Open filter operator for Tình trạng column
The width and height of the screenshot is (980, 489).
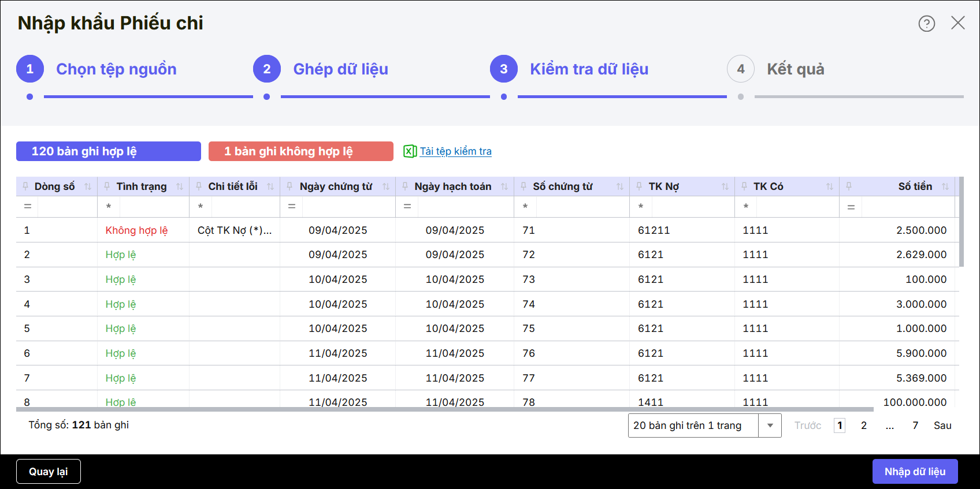point(109,207)
